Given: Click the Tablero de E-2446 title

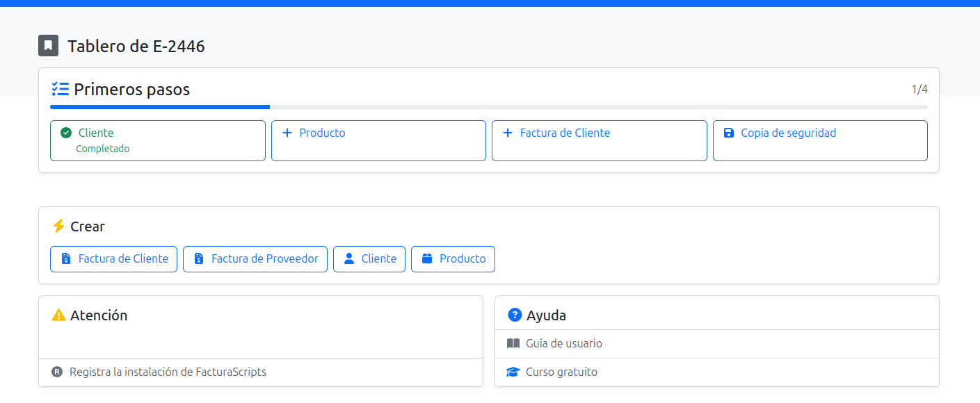Looking at the screenshot, I should tap(136, 47).
